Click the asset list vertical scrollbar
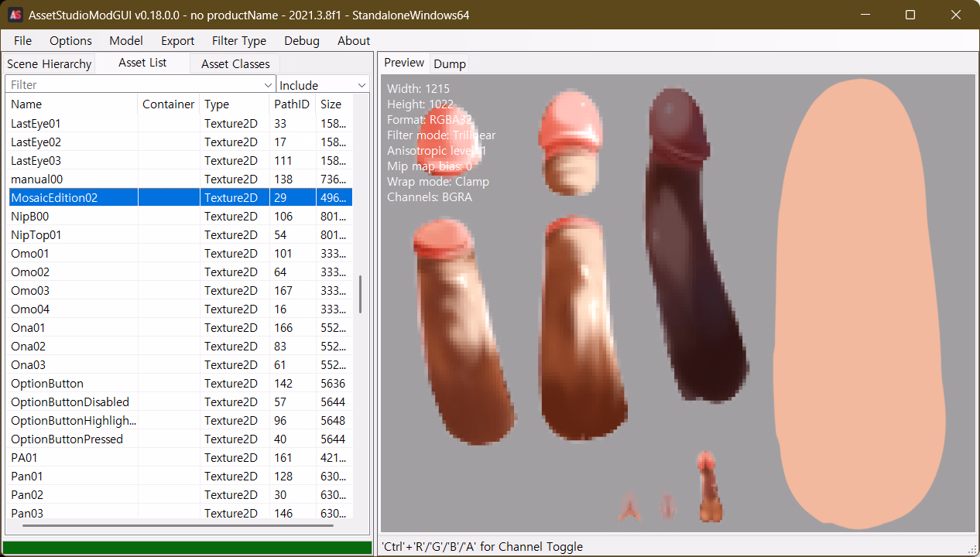The width and height of the screenshot is (980, 557). pyautogui.click(x=360, y=294)
